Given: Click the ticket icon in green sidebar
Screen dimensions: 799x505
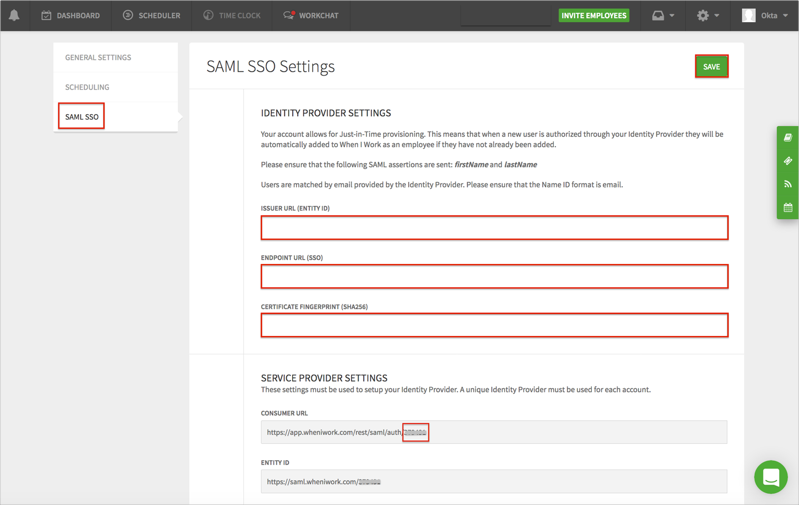Looking at the screenshot, I should pyautogui.click(x=788, y=161).
